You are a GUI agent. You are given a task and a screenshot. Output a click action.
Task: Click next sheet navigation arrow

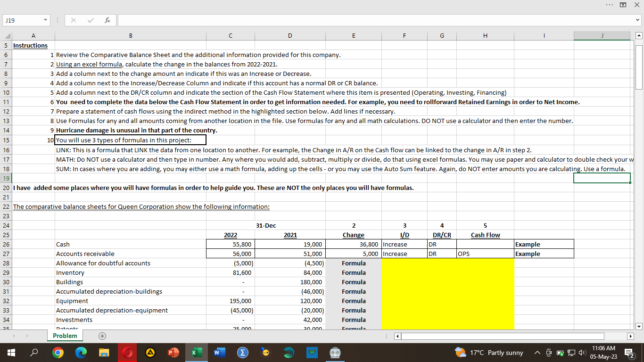[x=28, y=336]
